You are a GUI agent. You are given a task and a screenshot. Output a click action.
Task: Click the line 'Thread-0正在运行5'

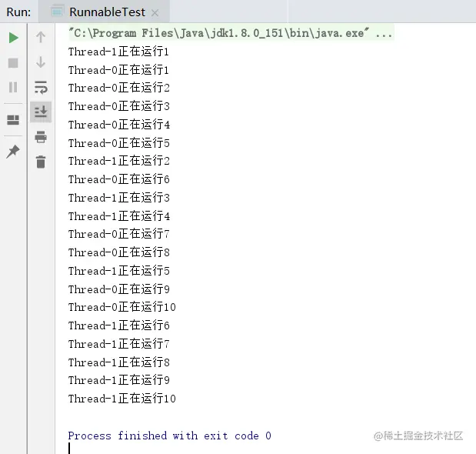coord(118,142)
